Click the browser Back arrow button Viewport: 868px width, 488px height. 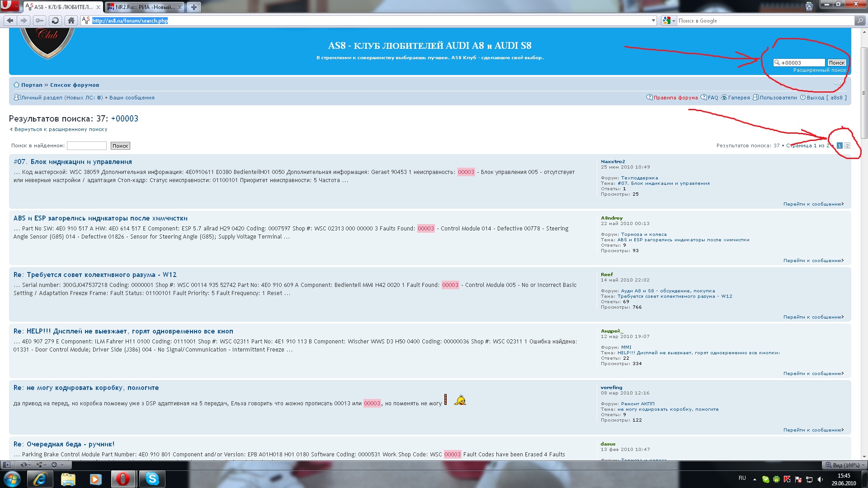(x=10, y=20)
